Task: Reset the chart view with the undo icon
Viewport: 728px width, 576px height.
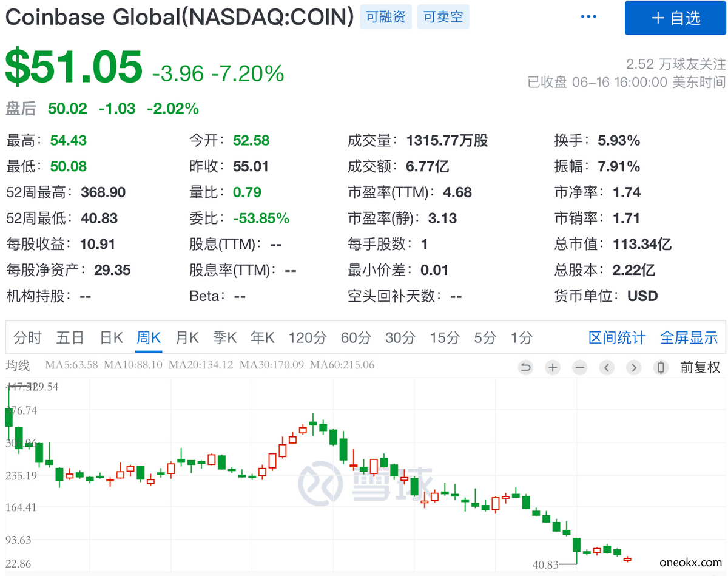Action: click(525, 367)
